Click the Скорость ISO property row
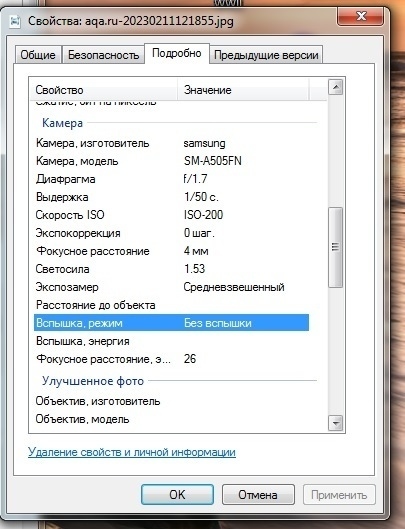 click(171, 215)
